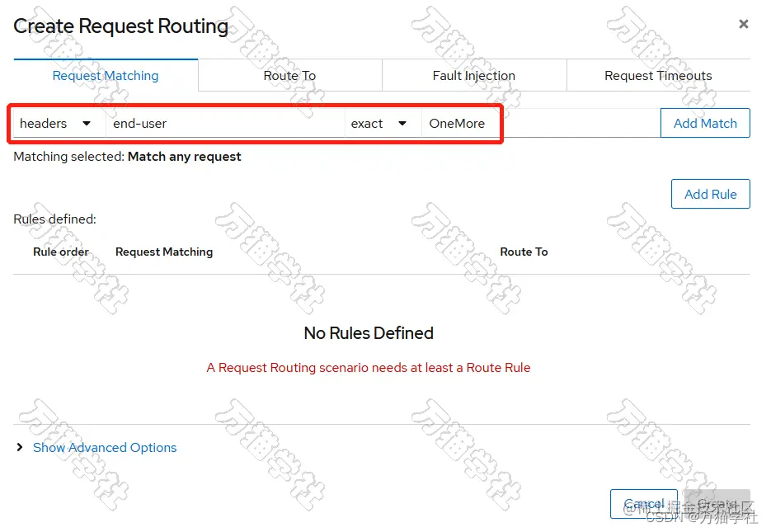Image resolution: width=771 pixels, height=532 pixels.
Task: Click the Add Rule button
Action: (x=711, y=194)
